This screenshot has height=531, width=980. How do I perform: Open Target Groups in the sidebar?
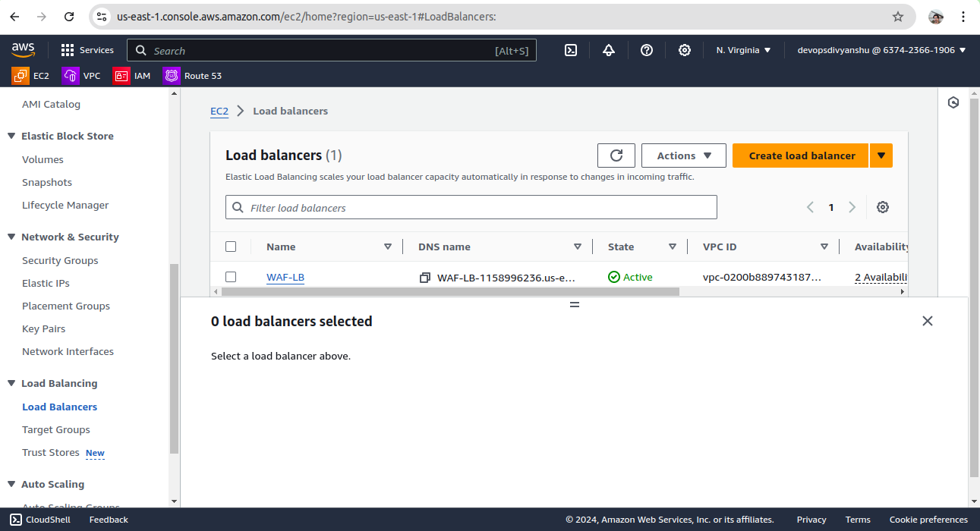[56, 429]
